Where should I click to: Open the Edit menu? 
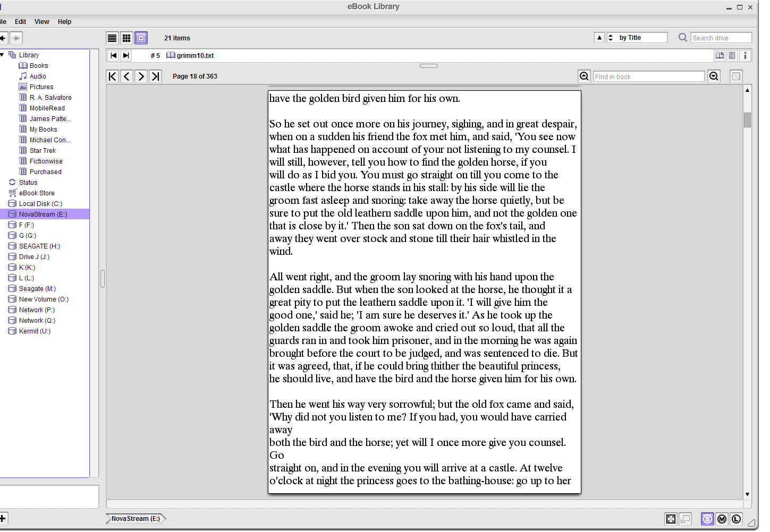(x=21, y=22)
